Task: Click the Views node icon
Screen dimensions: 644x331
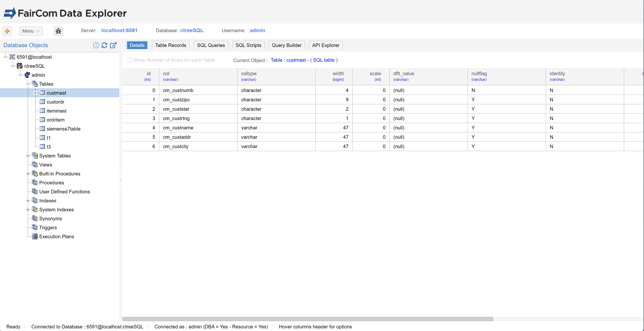Action: pyautogui.click(x=35, y=165)
